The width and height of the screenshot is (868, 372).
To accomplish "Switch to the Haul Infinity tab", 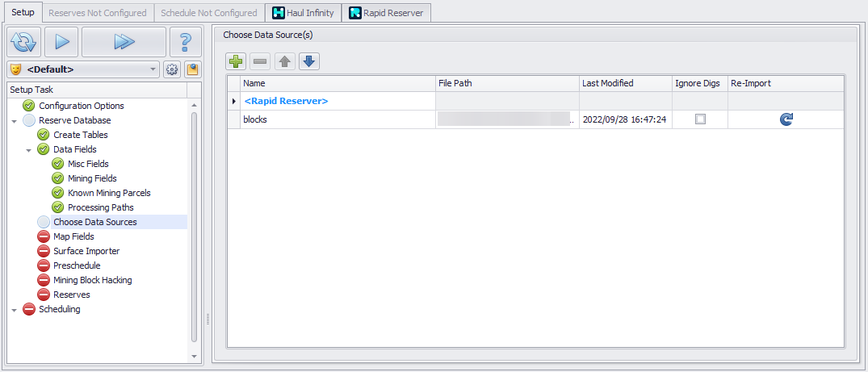I will (304, 13).
